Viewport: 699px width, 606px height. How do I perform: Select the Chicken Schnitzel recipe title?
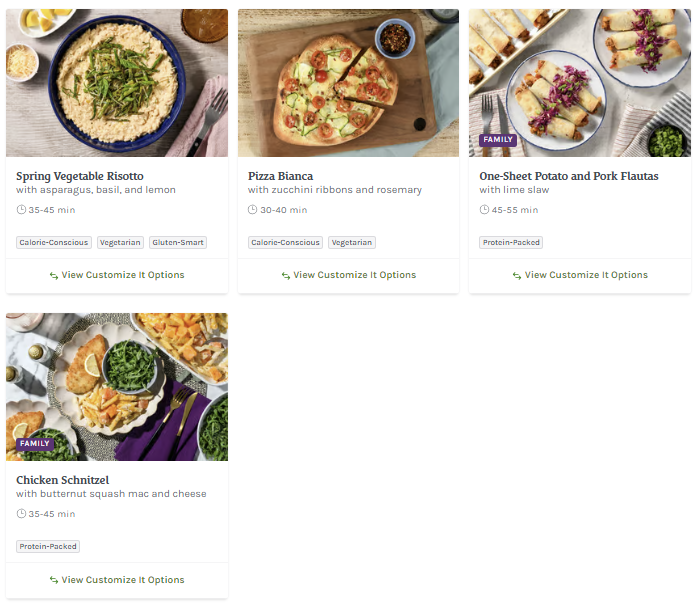click(x=63, y=480)
